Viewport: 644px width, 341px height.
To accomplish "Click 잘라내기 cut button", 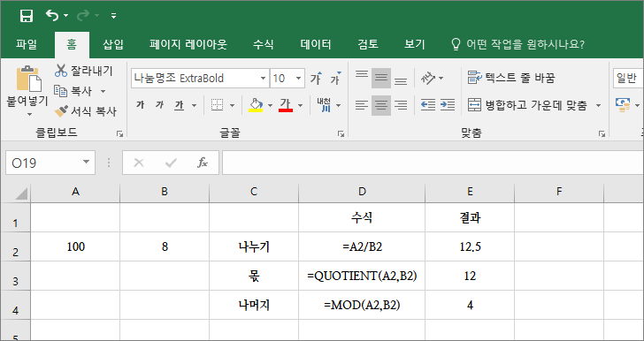I will point(83,71).
